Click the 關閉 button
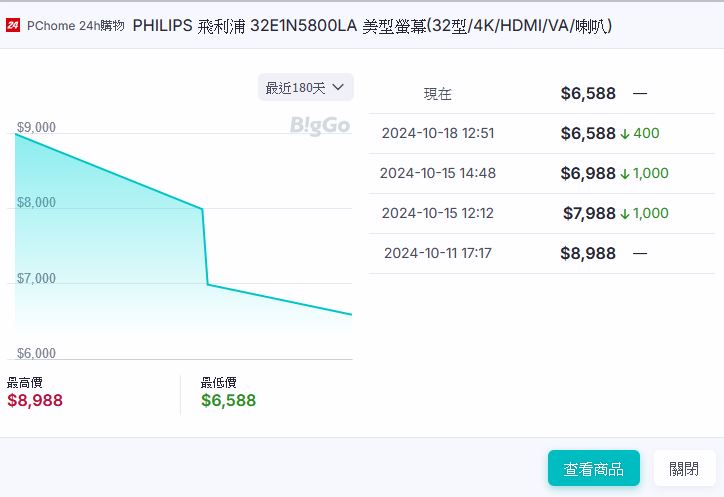The height and width of the screenshot is (497, 724). (x=684, y=468)
